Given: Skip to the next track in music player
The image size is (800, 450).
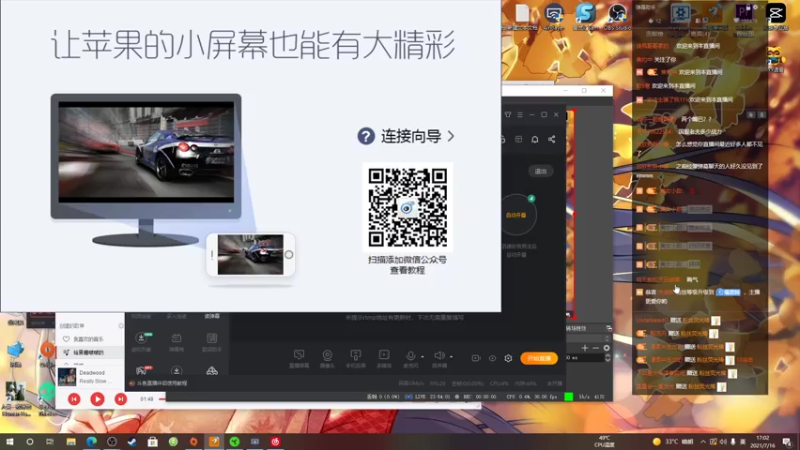Looking at the screenshot, I should pos(120,399).
